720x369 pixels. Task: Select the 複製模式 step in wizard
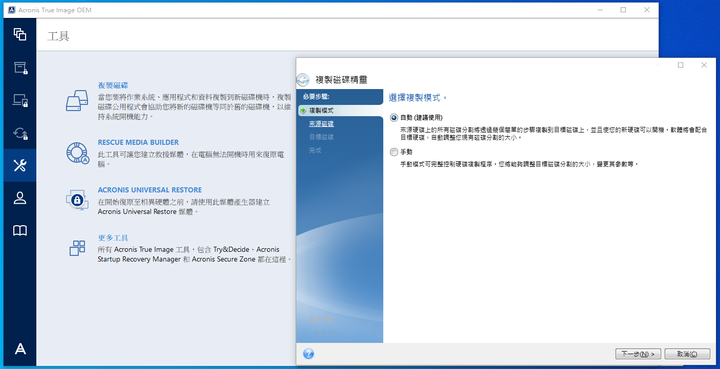click(321, 111)
